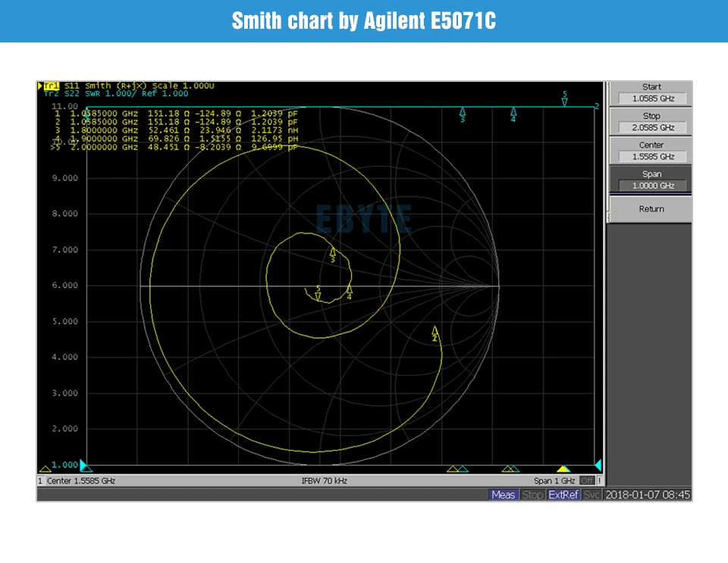Click the 11.00 top axis label
Screen dimensions: 728x563
(64, 106)
